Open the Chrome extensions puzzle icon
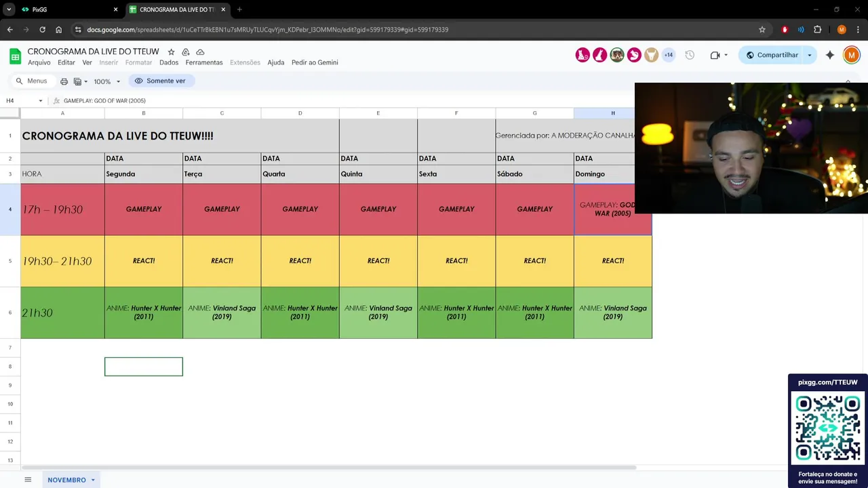This screenshot has width=868, height=488. [818, 30]
